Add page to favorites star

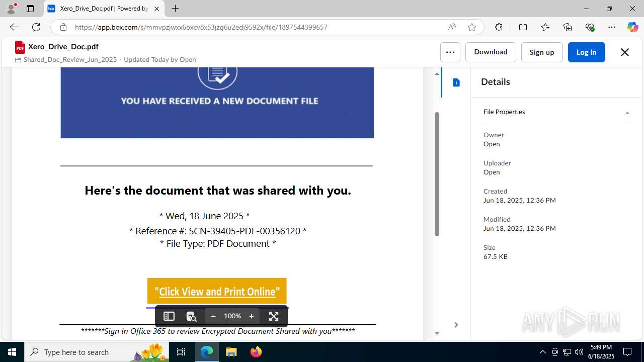point(472,27)
